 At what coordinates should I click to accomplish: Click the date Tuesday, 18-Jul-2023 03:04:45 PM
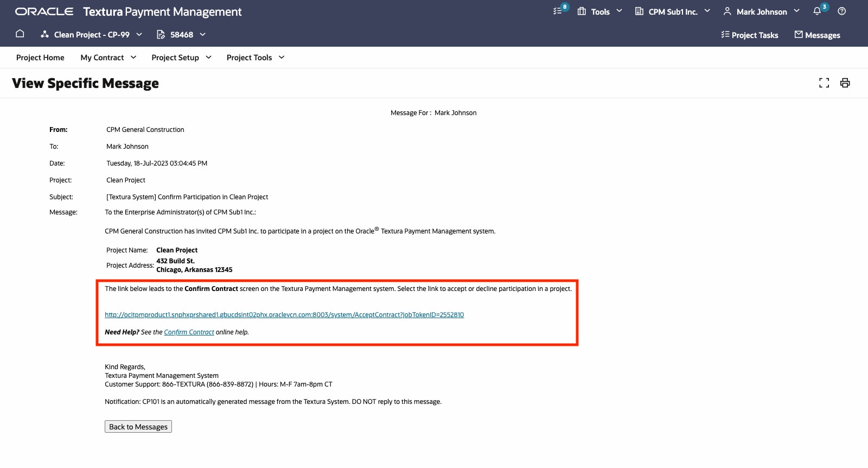pyautogui.click(x=157, y=163)
